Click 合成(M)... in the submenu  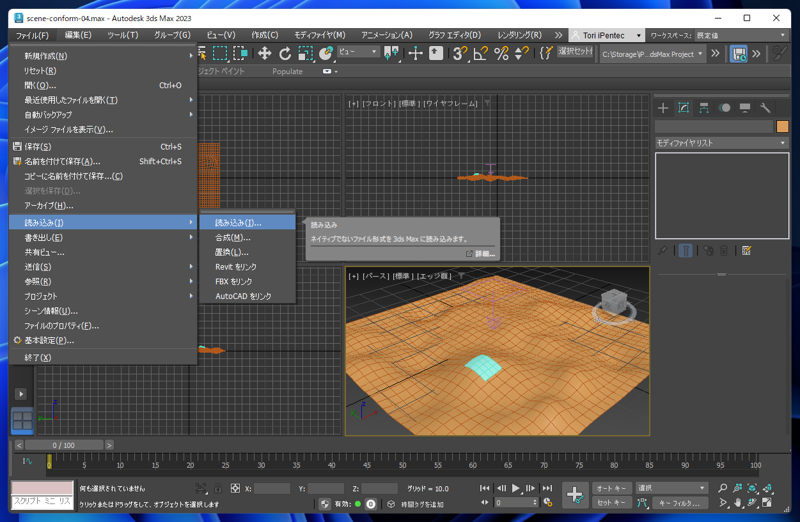[247, 237]
